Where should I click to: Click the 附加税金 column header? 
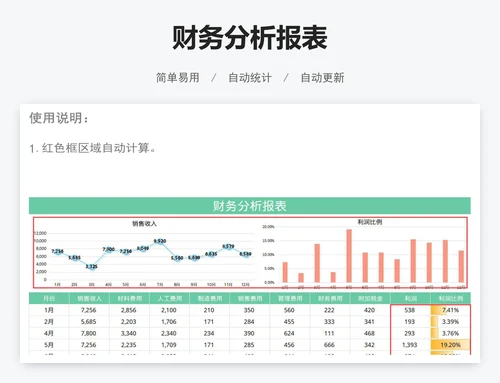tap(370, 298)
